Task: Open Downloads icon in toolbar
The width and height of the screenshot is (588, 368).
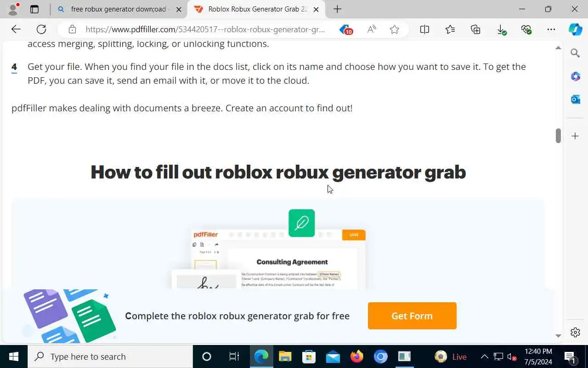Action: [x=501, y=29]
